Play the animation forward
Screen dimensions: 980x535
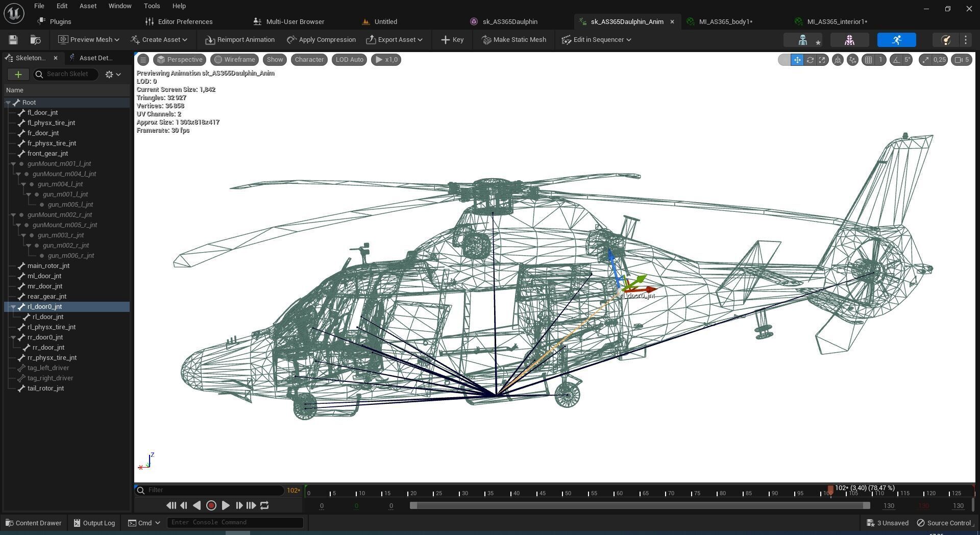tap(225, 505)
